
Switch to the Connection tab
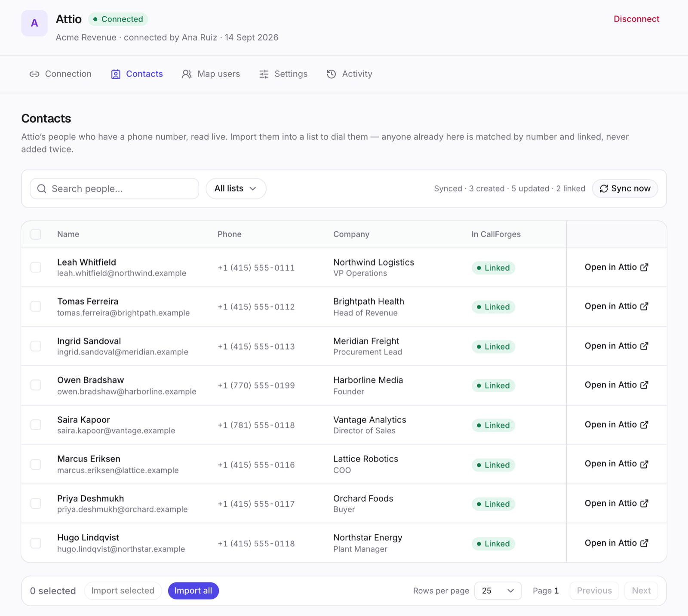point(60,74)
